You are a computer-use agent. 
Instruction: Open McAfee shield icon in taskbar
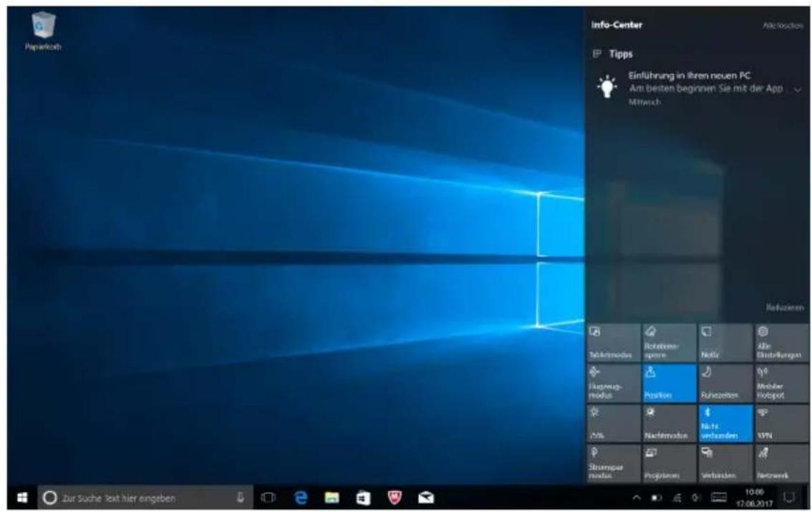tap(395, 498)
